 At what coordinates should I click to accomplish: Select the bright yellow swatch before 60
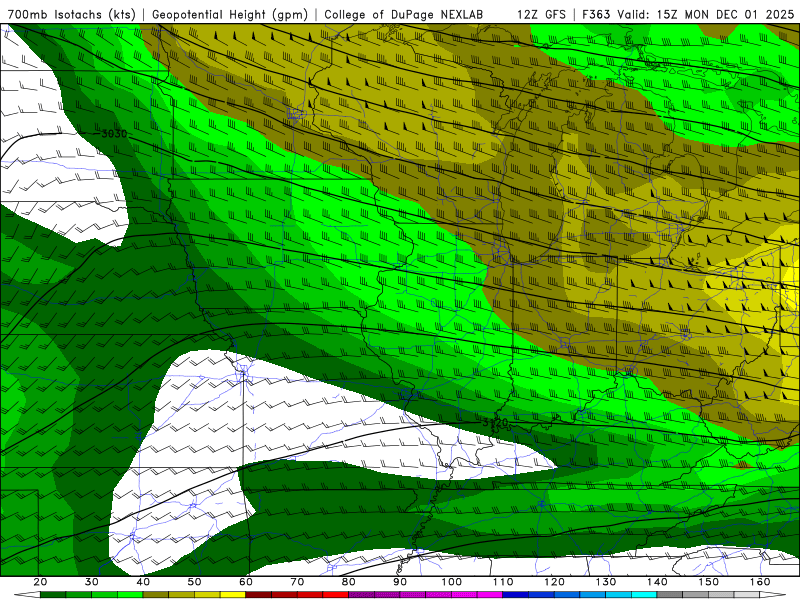[x=233, y=595]
